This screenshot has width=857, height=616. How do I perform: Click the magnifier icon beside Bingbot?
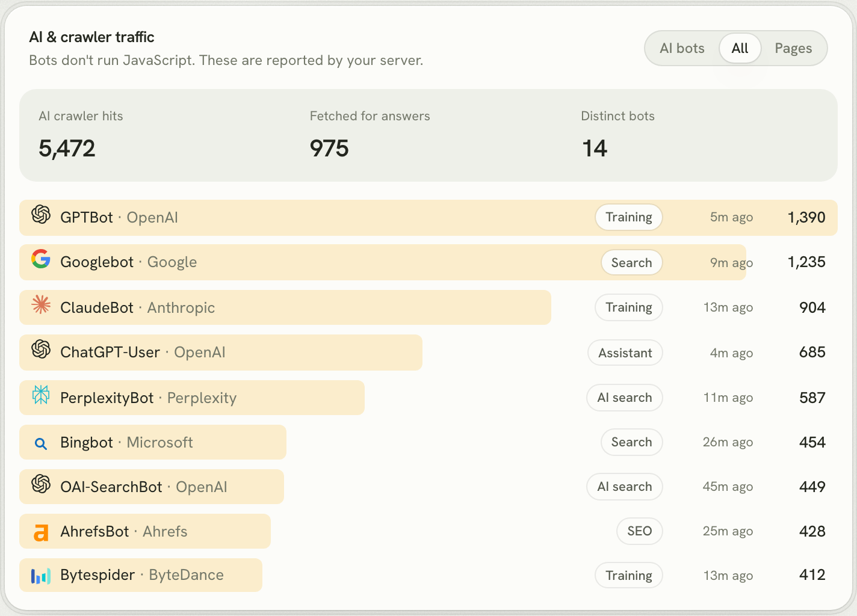tap(41, 444)
